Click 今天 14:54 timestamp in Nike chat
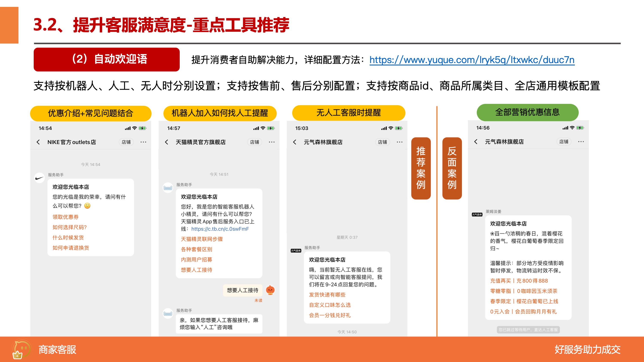The width and height of the screenshot is (644, 362). (90, 164)
